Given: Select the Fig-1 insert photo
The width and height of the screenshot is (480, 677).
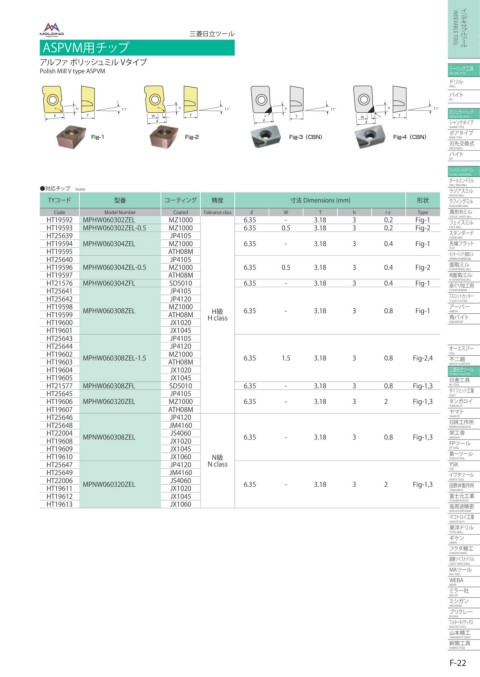Looking at the screenshot, I should tap(72, 137).
